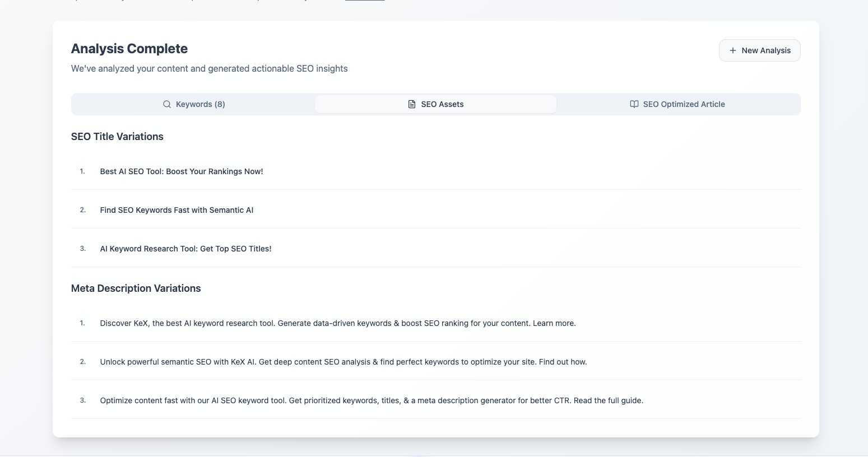Click the book icon on SEO Optimized Article tab
This screenshot has height=457, width=868.
tap(634, 104)
